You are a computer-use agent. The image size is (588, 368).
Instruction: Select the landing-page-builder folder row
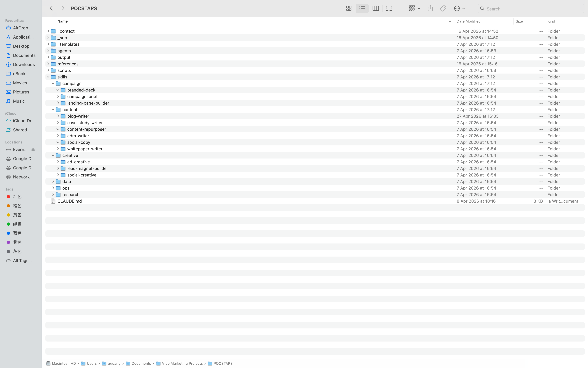coord(315,103)
